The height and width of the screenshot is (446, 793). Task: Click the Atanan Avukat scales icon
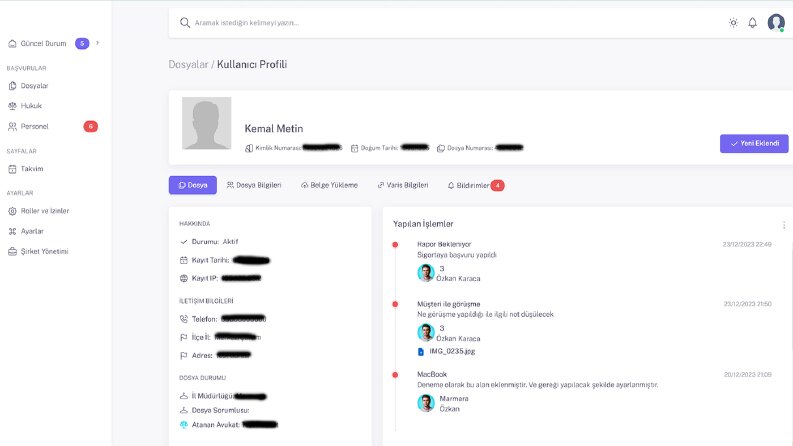tap(184, 425)
